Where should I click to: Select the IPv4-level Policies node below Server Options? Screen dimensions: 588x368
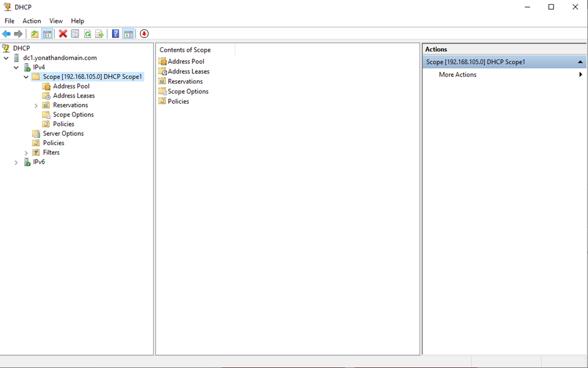click(54, 143)
